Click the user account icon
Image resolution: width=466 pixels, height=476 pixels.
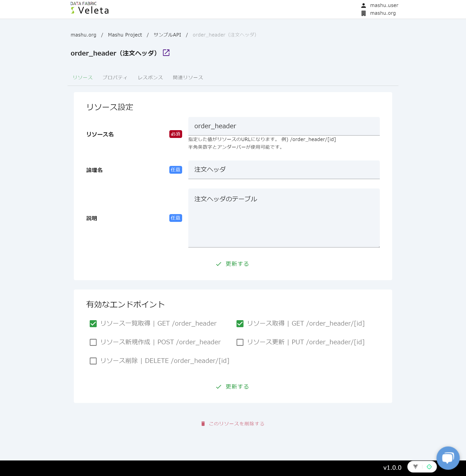(363, 5)
